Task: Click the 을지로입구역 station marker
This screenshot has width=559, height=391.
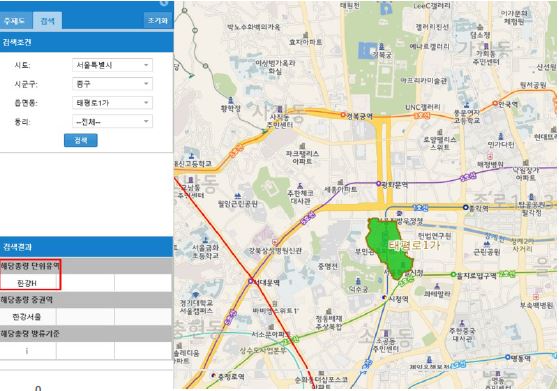Action: (x=453, y=274)
